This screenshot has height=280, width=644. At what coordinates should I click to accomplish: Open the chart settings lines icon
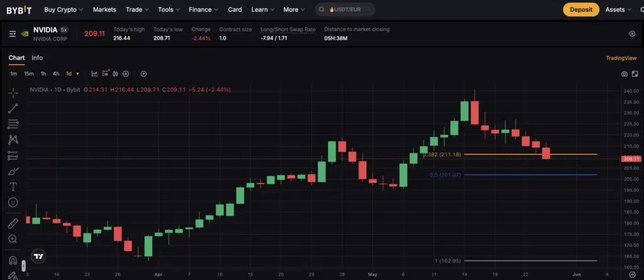tap(106, 73)
